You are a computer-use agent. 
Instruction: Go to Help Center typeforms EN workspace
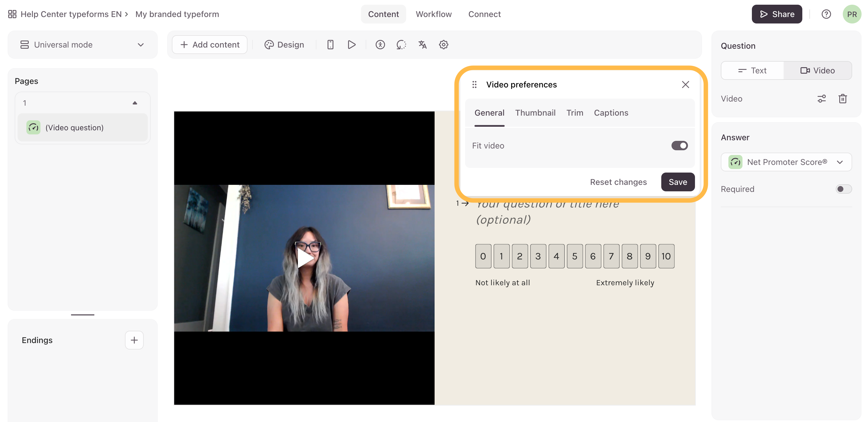[x=71, y=14]
